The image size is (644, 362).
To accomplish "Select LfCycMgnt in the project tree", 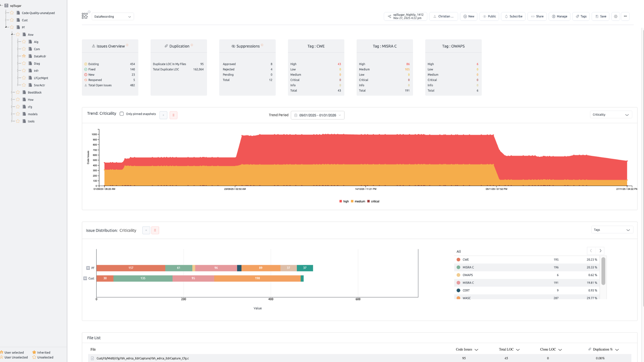I will click(x=41, y=78).
